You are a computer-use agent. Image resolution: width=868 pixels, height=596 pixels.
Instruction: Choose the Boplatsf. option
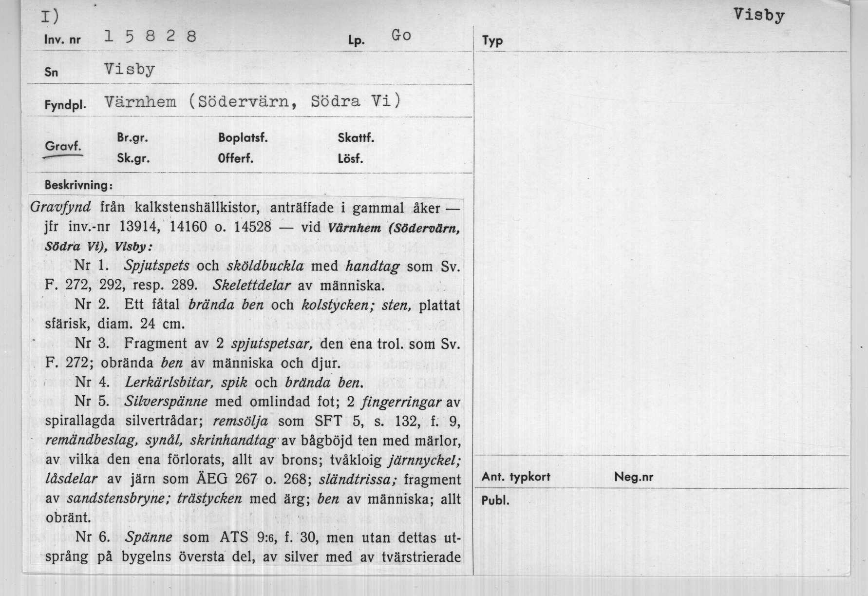pos(243,138)
